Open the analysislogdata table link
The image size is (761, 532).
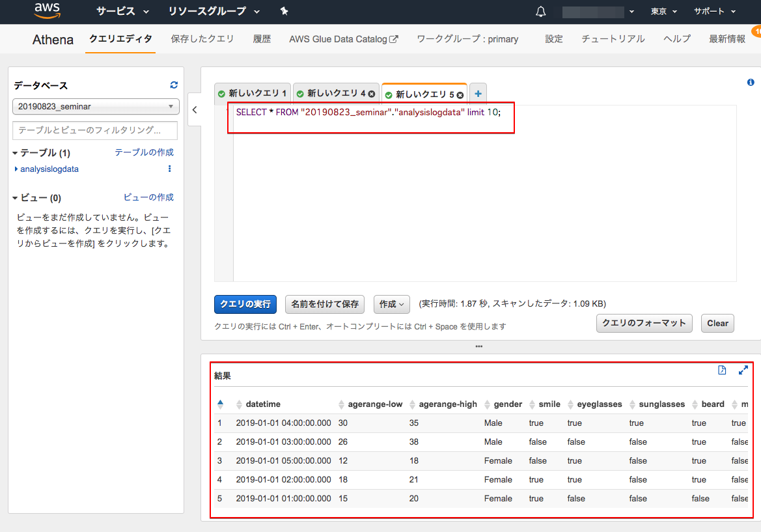click(x=49, y=169)
